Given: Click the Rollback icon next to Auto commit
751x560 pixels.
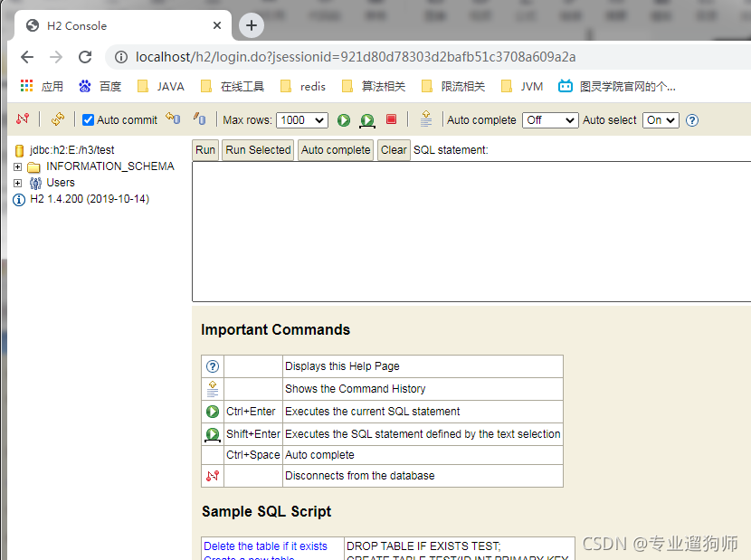Looking at the screenshot, I should coord(172,119).
